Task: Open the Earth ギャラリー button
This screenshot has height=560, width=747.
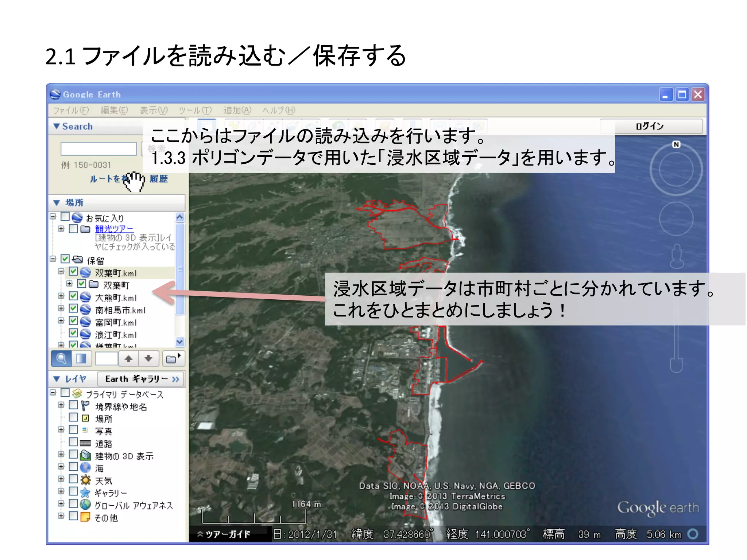Action: click(x=141, y=379)
